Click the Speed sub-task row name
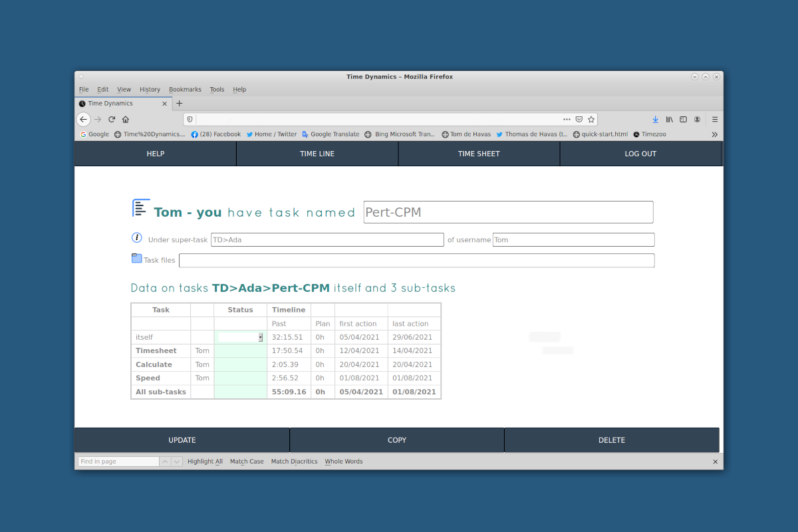798x532 pixels. 148,378
